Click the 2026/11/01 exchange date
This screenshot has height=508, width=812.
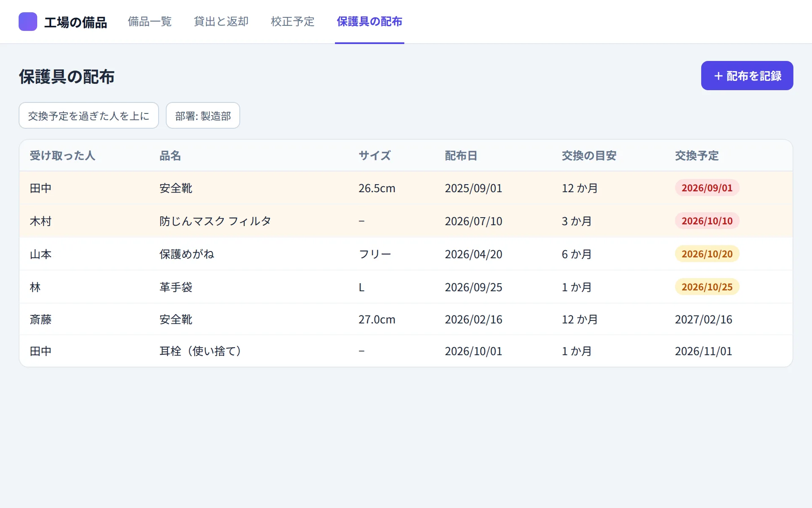(704, 351)
